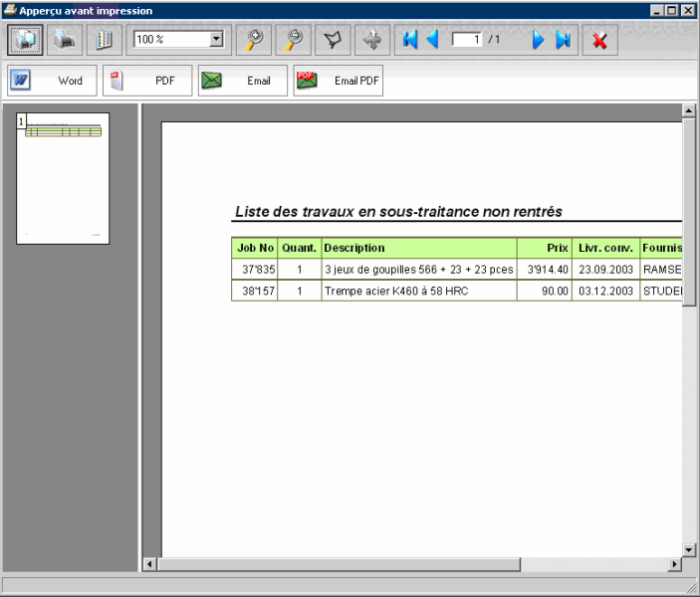This screenshot has height=597, width=700.
Task: Export the report as PDF
Action: click(x=147, y=81)
